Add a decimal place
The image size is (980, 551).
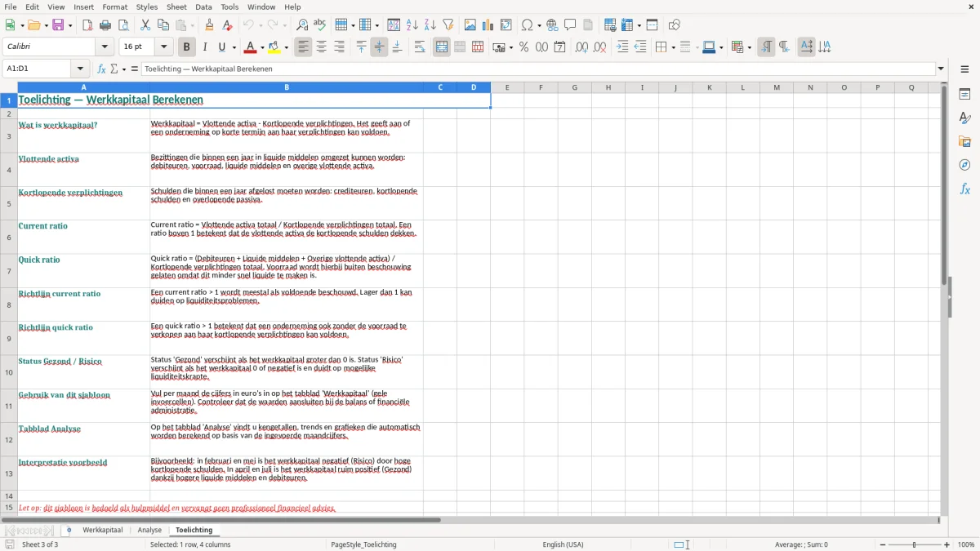coord(581,47)
